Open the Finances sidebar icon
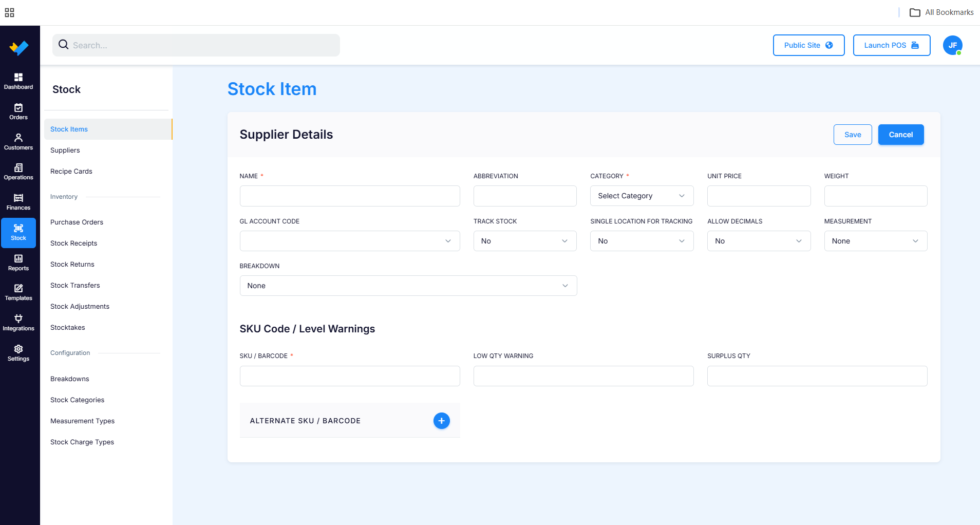 [x=18, y=202]
